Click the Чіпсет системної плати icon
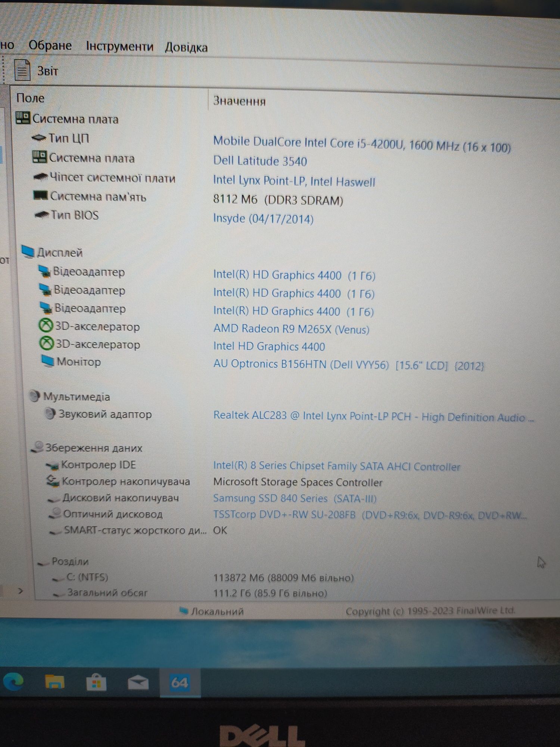 tap(40, 177)
